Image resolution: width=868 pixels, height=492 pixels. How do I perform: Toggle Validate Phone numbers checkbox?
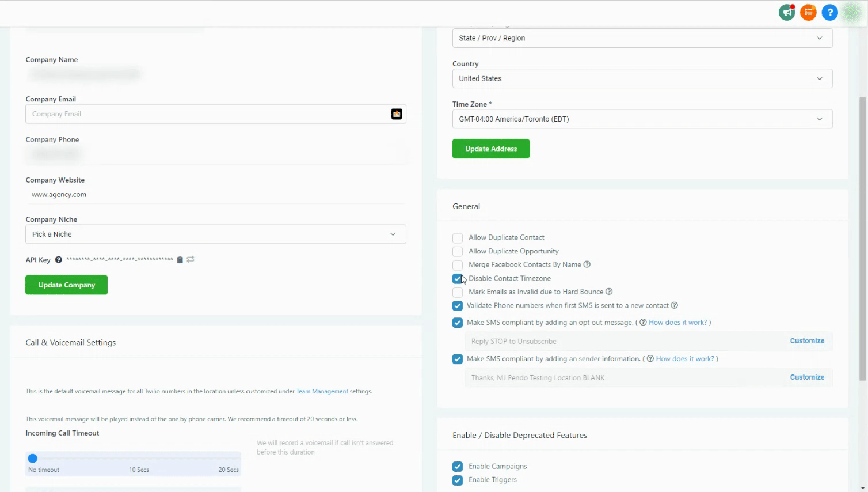458,306
